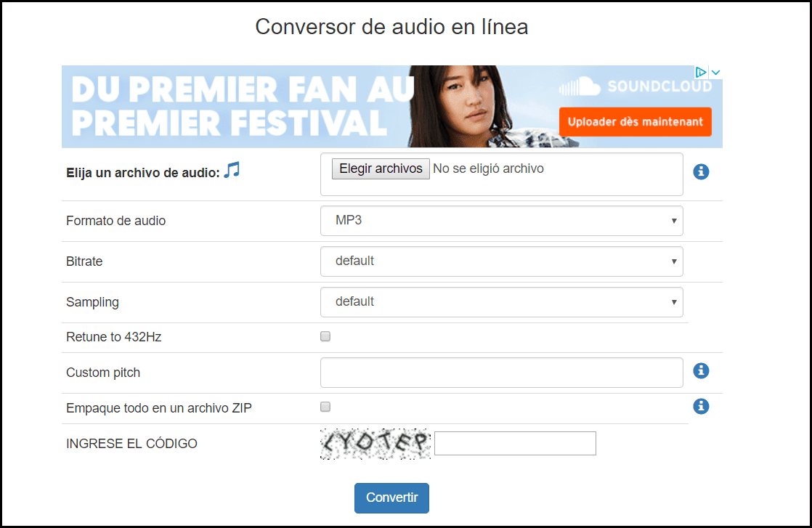Click the blue music note icon

(232, 171)
